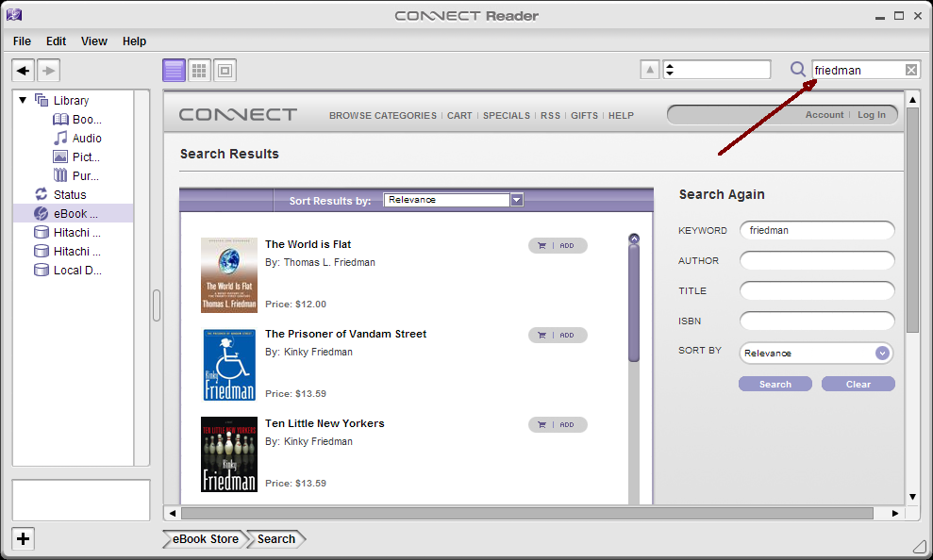Go forward with the right arrow button
Viewport: 933px width, 560px height.
pyautogui.click(x=49, y=71)
